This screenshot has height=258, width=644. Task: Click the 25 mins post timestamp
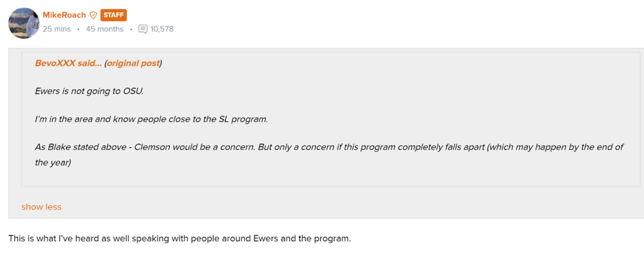point(57,29)
